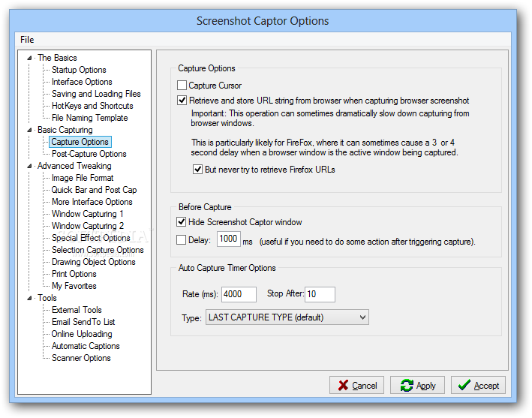Image resolution: width=532 pixels, height=418 pixels.
Task: Click the green checkmark Accept icon
Action: (x=464, y=385)
